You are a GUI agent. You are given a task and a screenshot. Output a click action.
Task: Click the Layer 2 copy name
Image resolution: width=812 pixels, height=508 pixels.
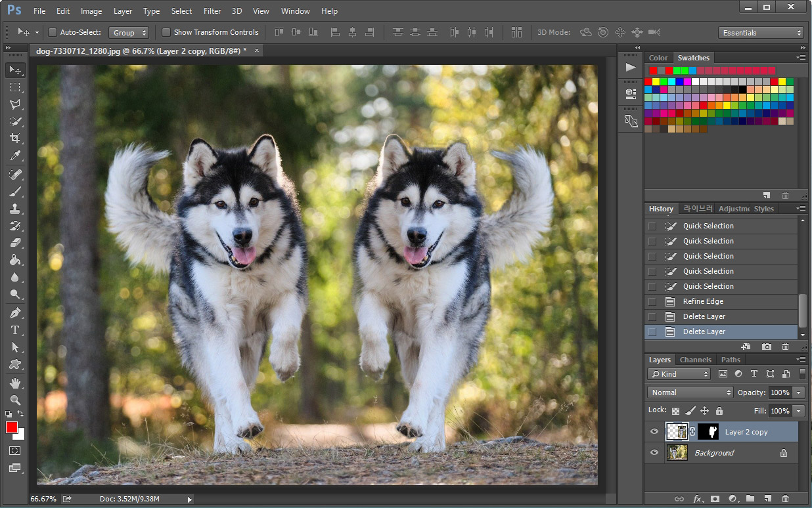click(x=746, y=432)
